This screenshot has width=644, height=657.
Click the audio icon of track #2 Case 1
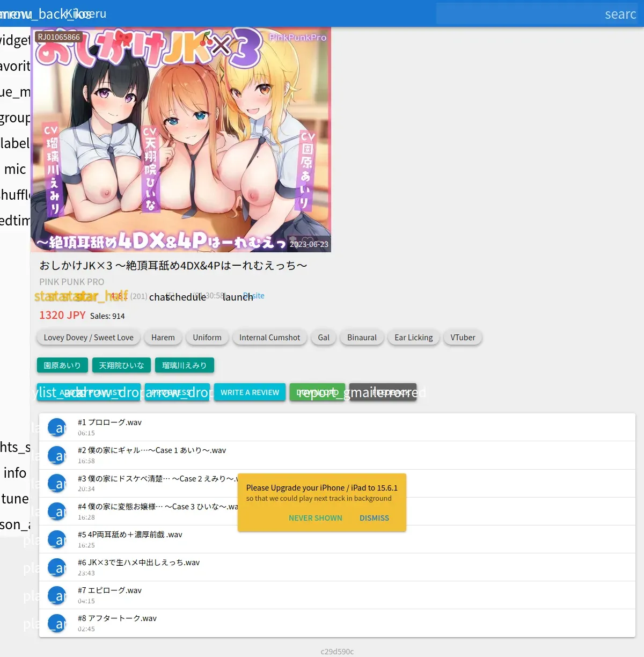57,455
